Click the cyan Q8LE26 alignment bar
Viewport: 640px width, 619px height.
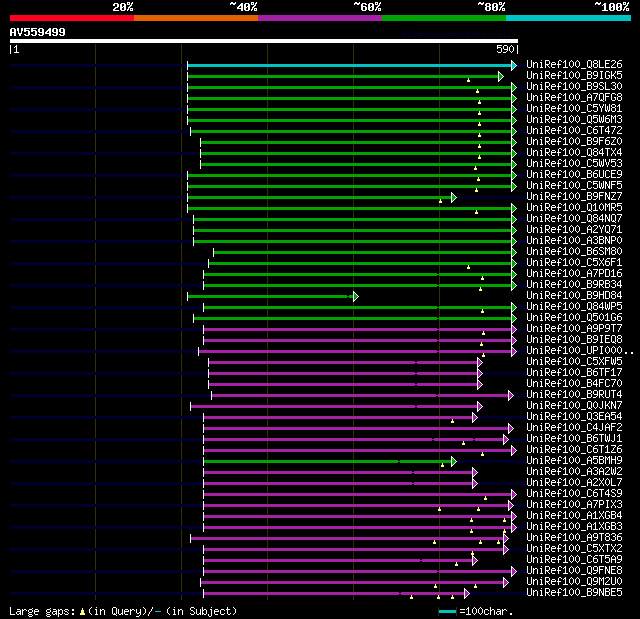pos(352,65)
